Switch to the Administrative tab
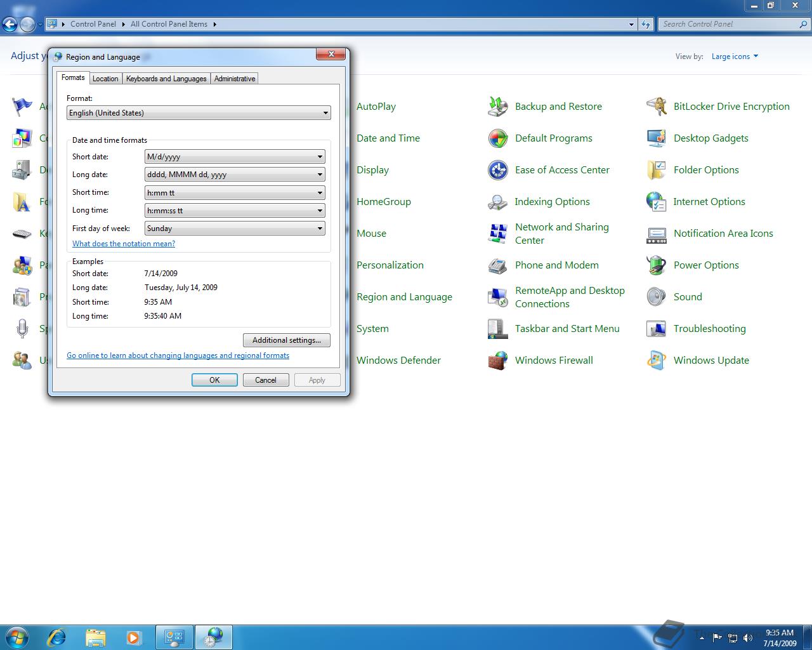Viewport: 812px width, 650px height. point(235,79)
